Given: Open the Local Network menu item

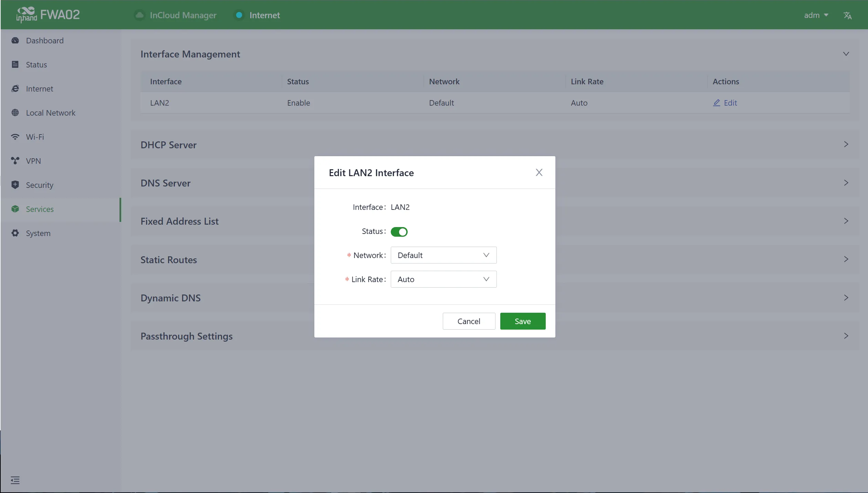Looking at the screenshot, I should 61,113.
